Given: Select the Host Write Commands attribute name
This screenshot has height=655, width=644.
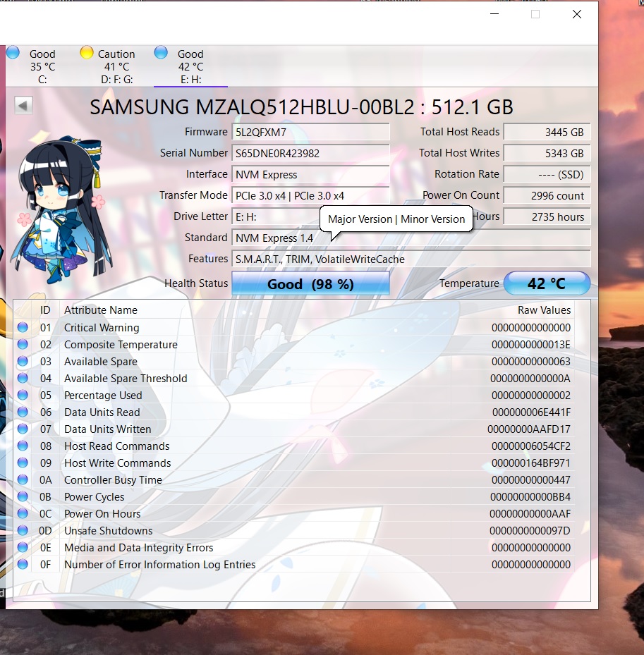Looking at the screenshot, I should [117, 463].
